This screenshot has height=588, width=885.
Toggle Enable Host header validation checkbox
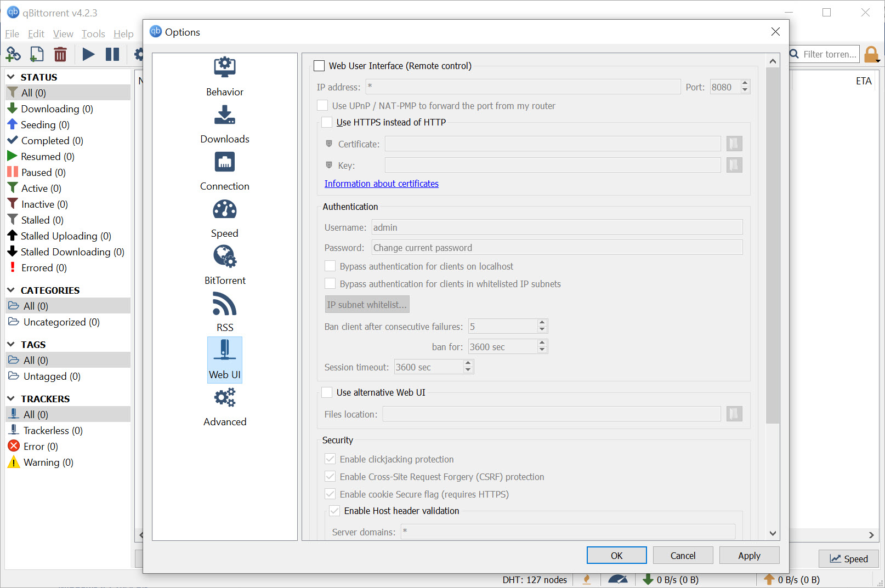point(334,511)
